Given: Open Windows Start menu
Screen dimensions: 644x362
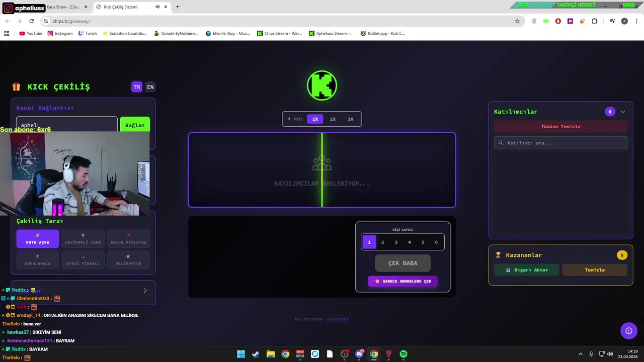Looking at the screenshot, I should pos(241,354).
